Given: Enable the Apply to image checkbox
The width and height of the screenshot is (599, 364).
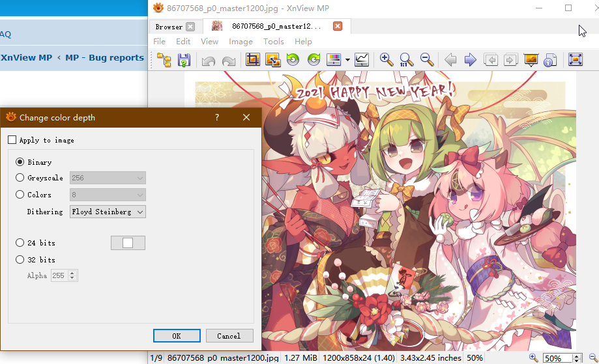Looking at the screenshot, I should click(12, 140).
